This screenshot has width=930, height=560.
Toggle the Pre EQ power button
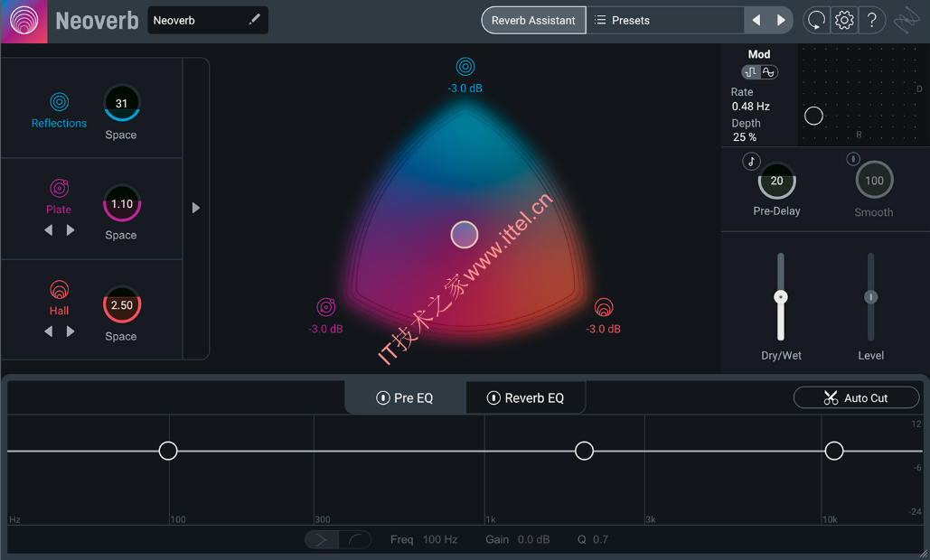click(383, 397)
